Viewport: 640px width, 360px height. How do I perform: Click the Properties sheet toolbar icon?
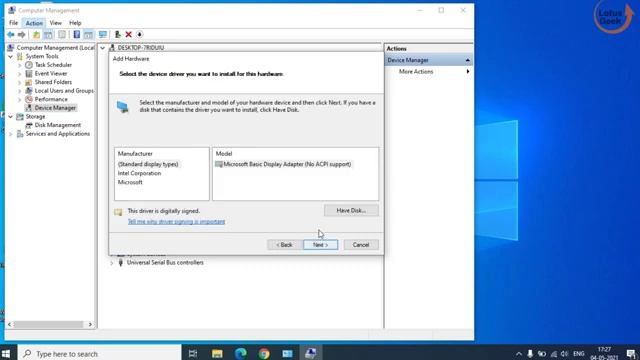pyautogui.click(x=62, y=35)
